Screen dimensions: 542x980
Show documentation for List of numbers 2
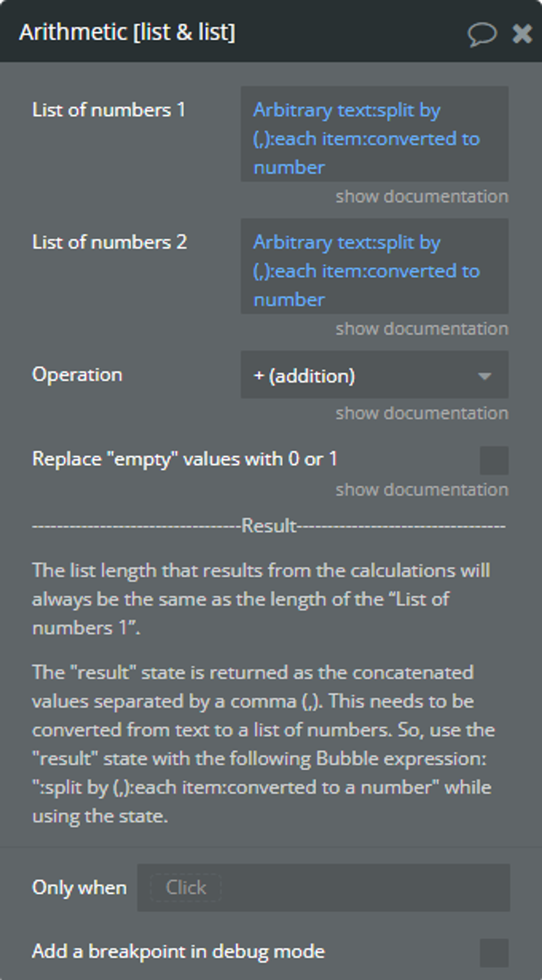[x=422, y=329]
